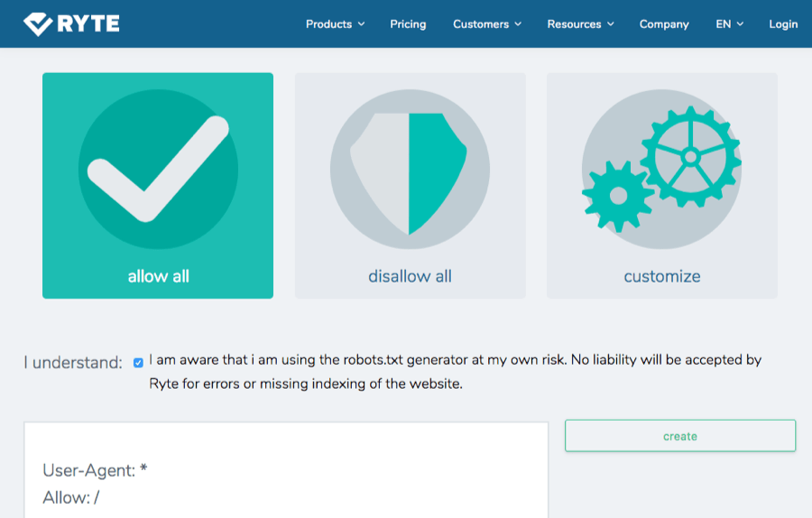Expand the Resources dropdown menu

[580, 24]
